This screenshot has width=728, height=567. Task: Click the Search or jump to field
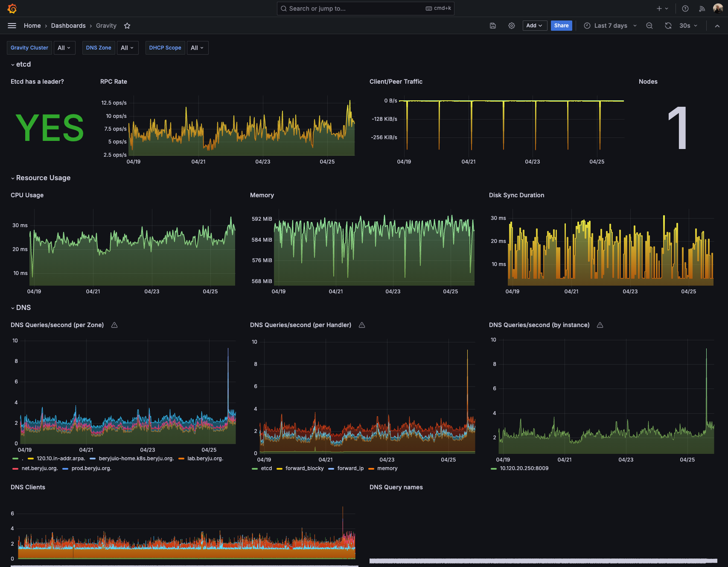(x=365, y=9)
